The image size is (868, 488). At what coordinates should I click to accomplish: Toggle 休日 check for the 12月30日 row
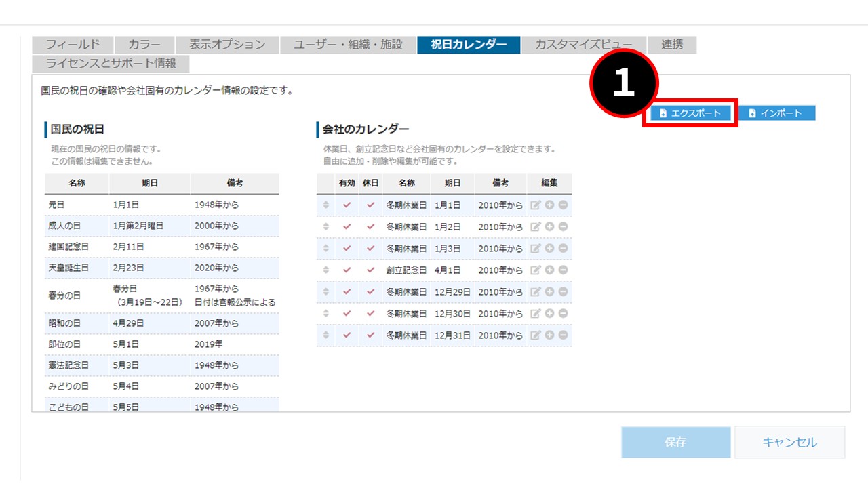370,314
